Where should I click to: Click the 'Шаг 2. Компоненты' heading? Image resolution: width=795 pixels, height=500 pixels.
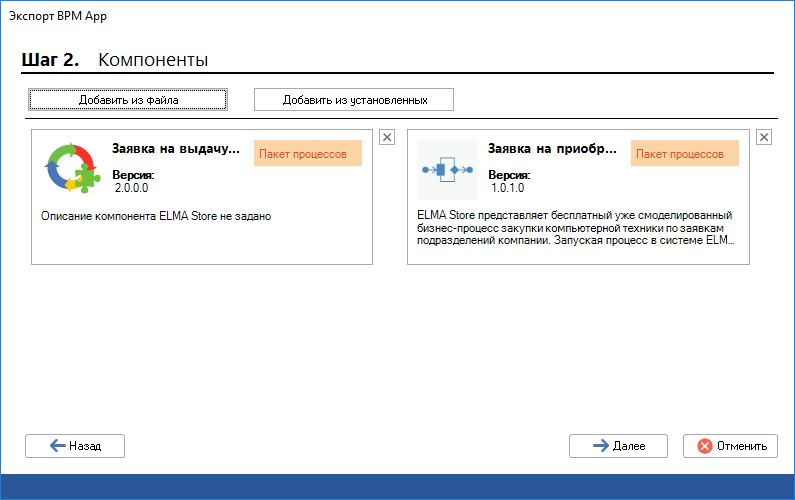115,60
